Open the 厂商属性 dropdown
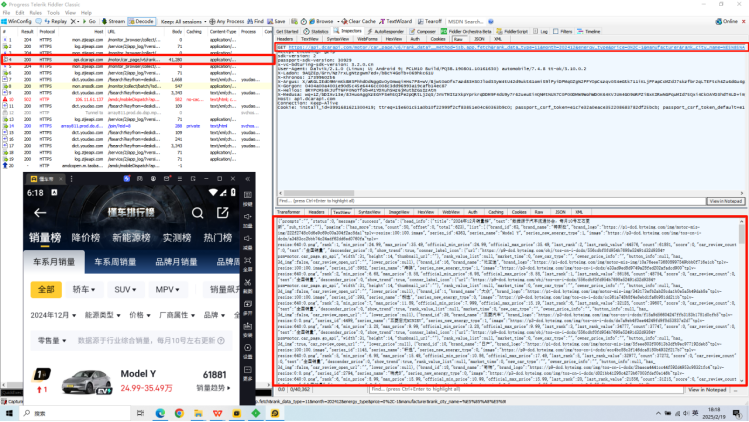 [x=177, y=315]
